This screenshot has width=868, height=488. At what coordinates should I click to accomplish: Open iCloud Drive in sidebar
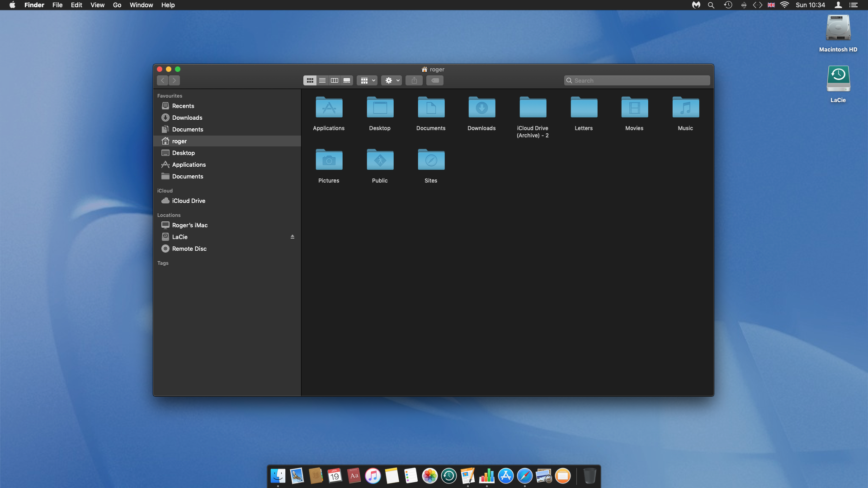(x=189, y=201)
